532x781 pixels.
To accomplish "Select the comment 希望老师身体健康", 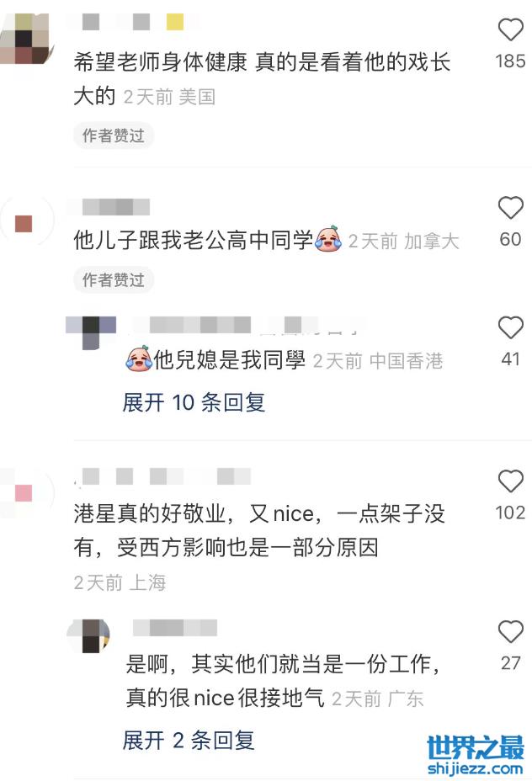I will click(262, 79).
